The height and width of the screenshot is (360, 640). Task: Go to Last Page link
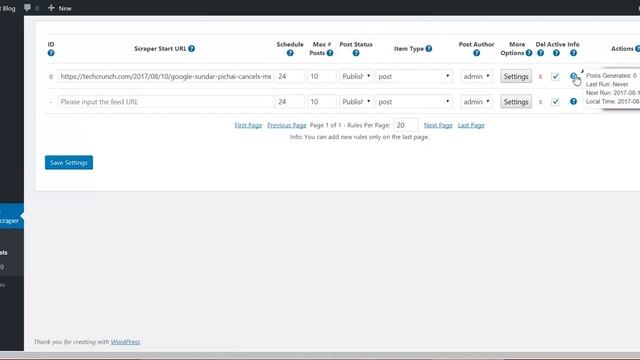tap(471, 125)
